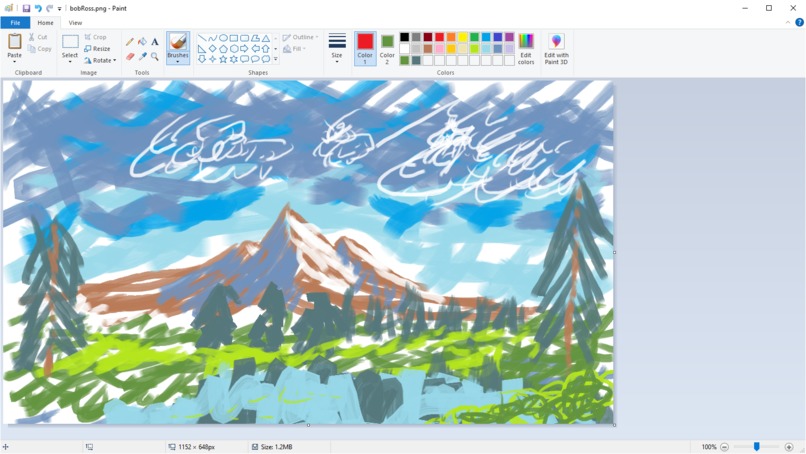Select the Pencil tool
The image size is (806, 454).
130,42
